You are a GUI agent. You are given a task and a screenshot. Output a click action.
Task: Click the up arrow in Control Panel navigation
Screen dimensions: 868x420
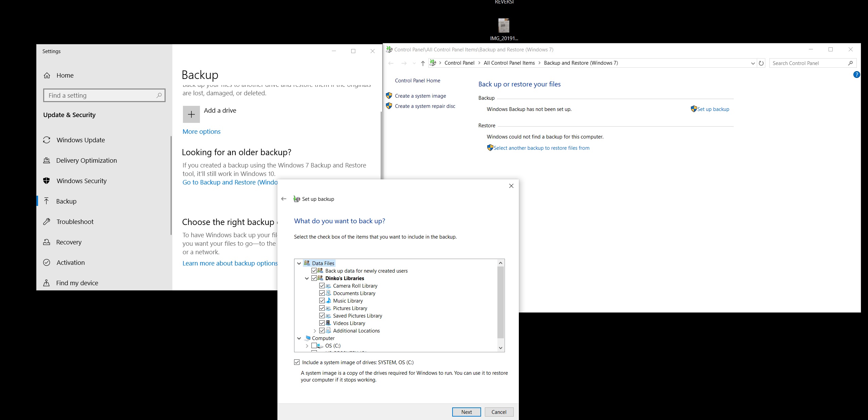pyautogui.click(x=423, y=63)
